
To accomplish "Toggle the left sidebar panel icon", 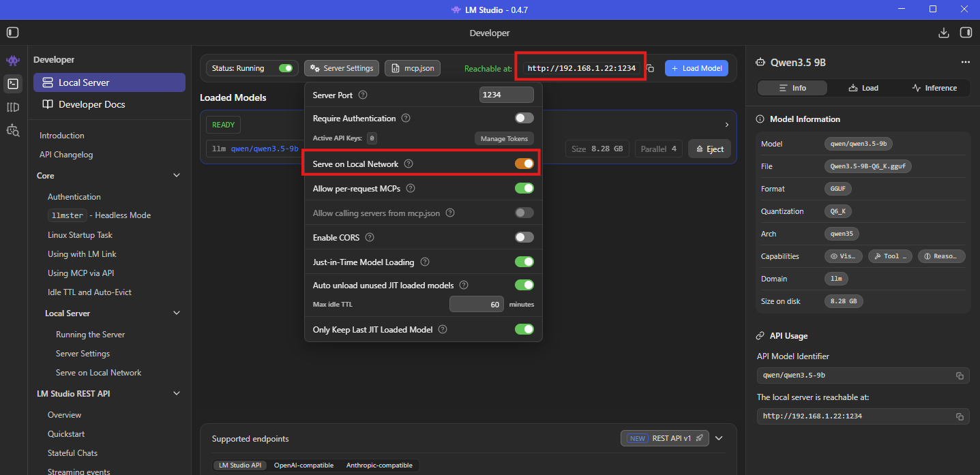I will [13, 33].
